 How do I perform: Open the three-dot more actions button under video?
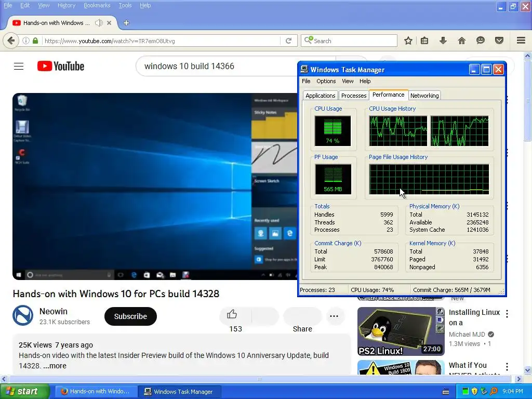tap(334, 316)
